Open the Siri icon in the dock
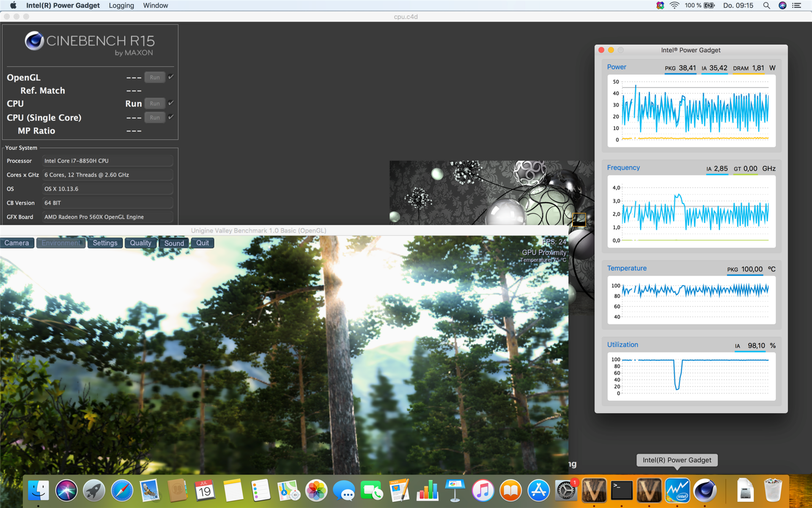This screenshot has width=812, height=508. (66, 491)
